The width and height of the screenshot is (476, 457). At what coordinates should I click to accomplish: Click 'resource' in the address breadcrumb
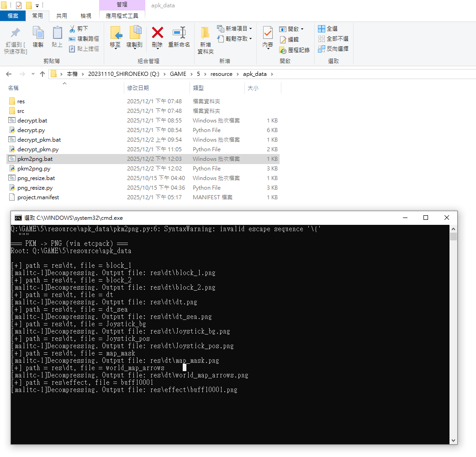coord(221,74)
